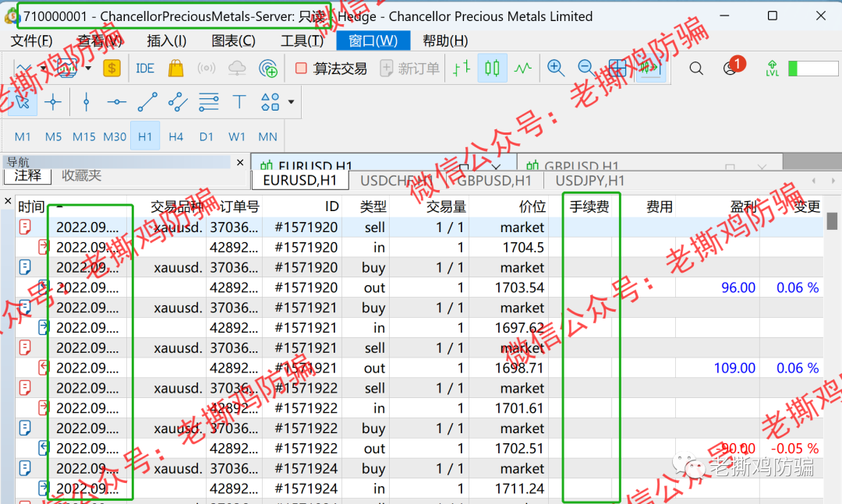Close the 导航 navigator panel
Viewport: 842px width, 504px height.
240,162
